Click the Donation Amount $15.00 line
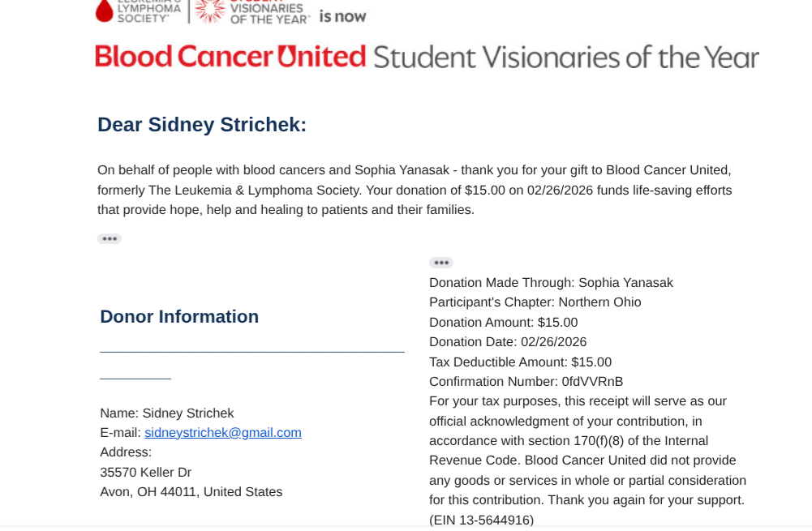 (x=503, y=323)
